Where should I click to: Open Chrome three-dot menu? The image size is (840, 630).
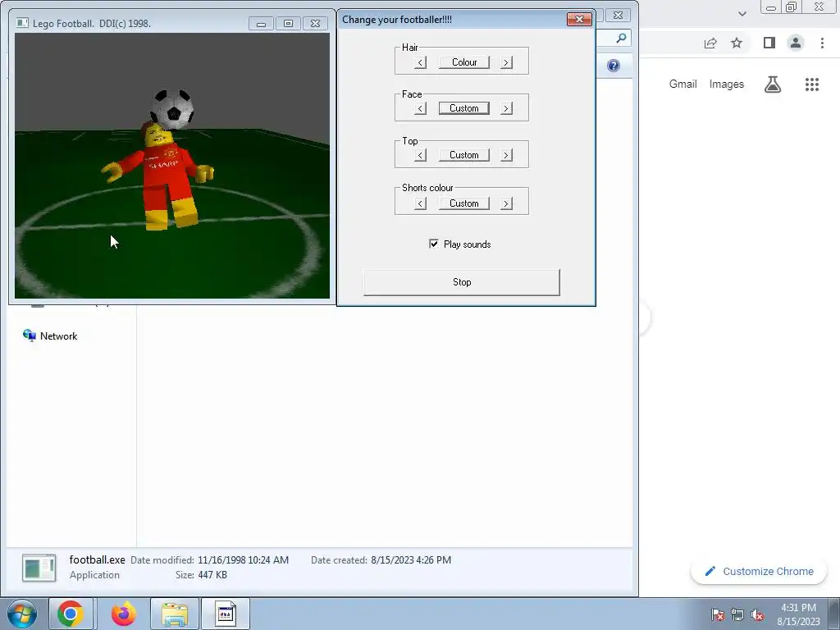822,43
